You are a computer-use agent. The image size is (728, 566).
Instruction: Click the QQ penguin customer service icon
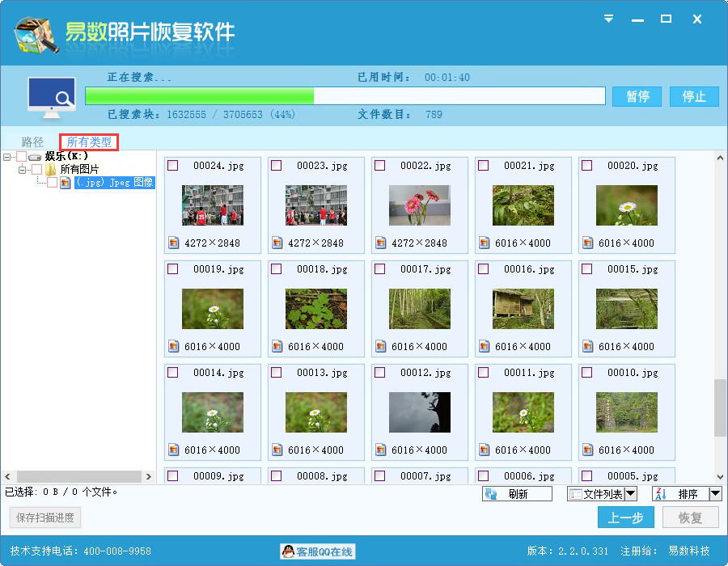[x=287, y=551]
